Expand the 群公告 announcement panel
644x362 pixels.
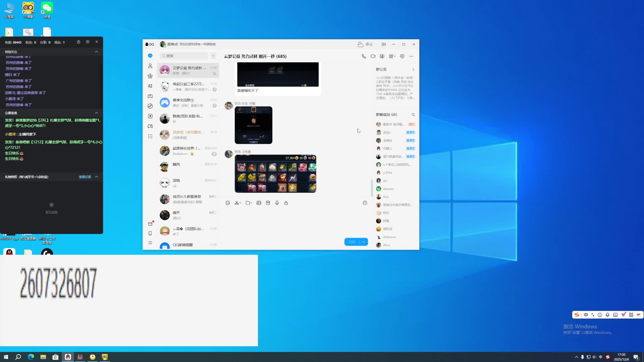413,69
